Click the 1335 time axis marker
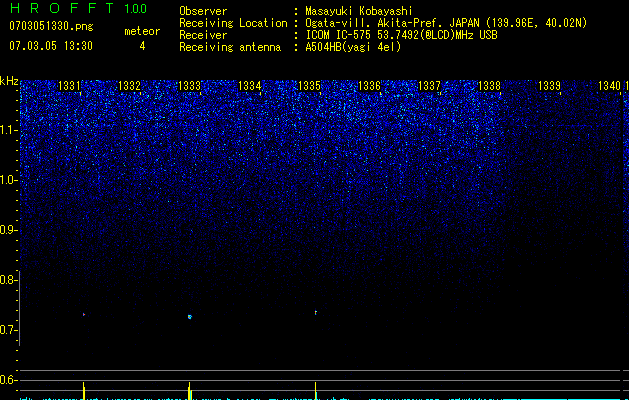The height and width of the screenshot is (400, 629). click(309, 85)
